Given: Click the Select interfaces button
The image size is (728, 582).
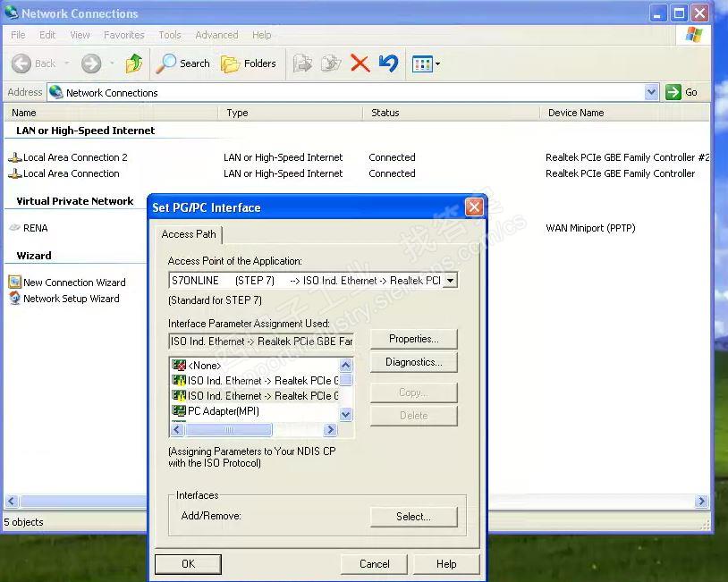Looking at the screenshot, I should [x=414, y=517].
